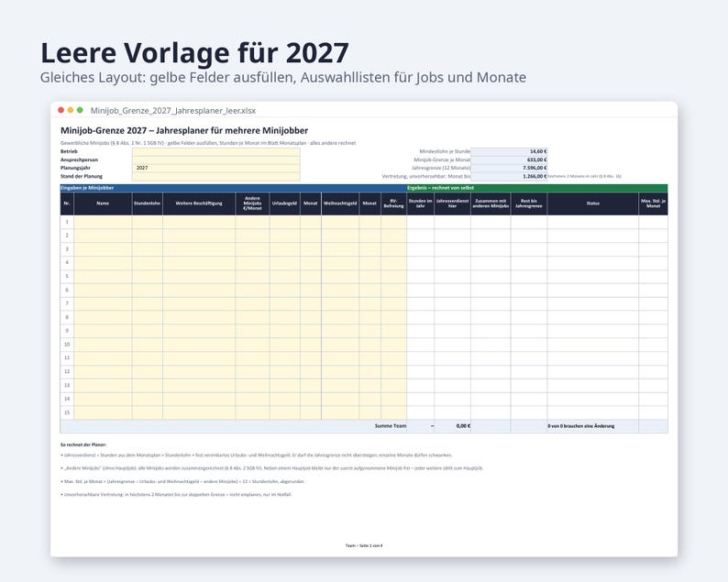The image size is (728, 582).
Task: Click '0 von 0 brauchen eine Änderung'
Action: tap(580, 426)
